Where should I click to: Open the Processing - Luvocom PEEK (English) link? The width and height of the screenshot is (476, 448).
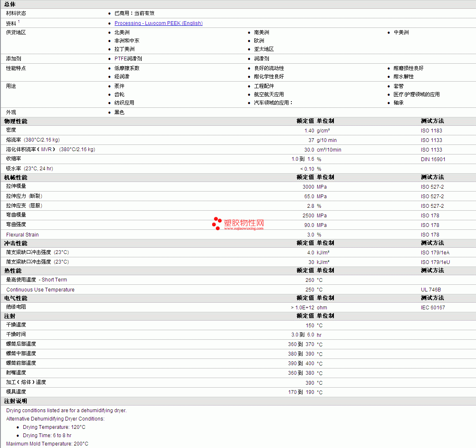(x=158, y=23)
